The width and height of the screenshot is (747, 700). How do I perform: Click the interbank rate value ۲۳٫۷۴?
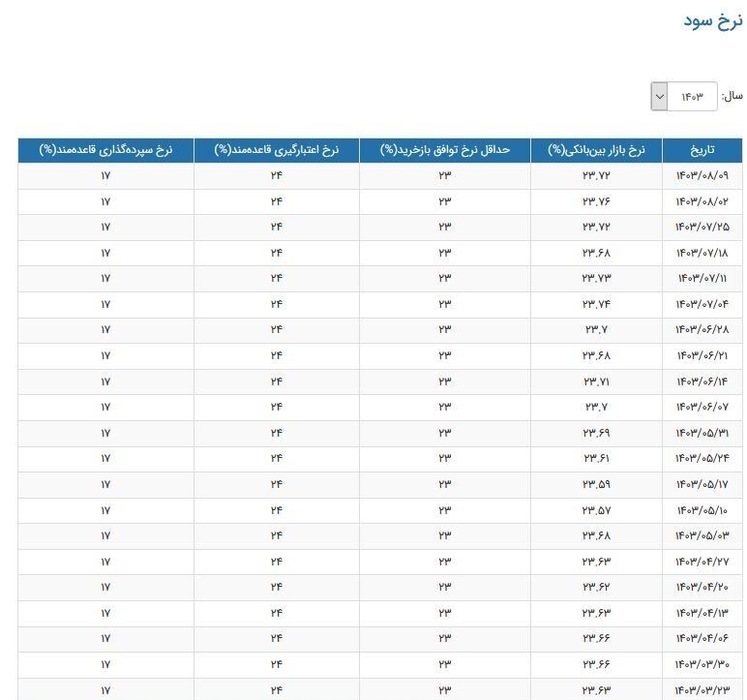(596, 304)
